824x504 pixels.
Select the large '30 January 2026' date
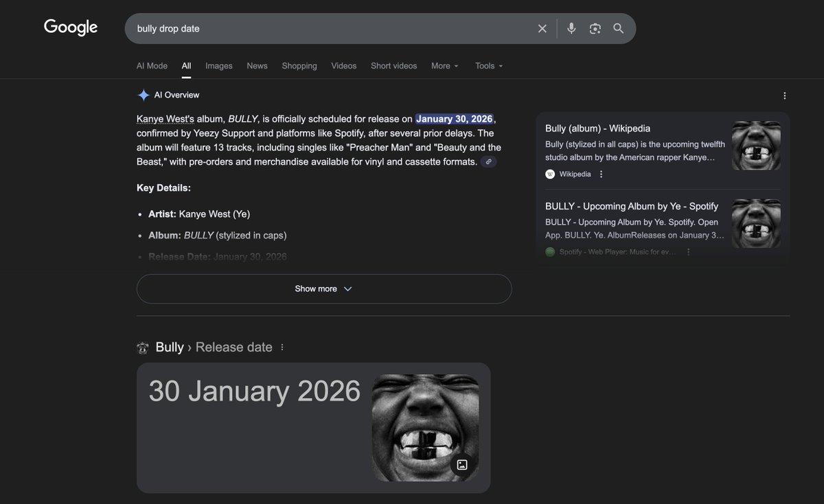coord(255,391)
